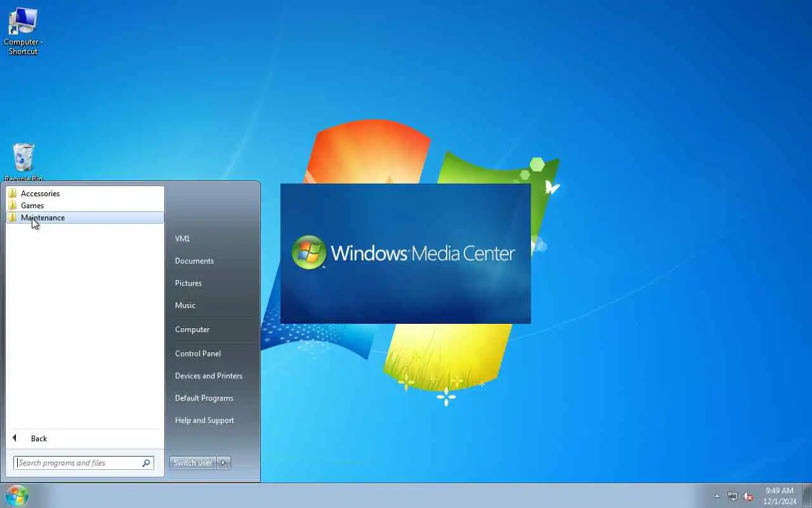Focus the Search programs and files box

click(84, 463)
